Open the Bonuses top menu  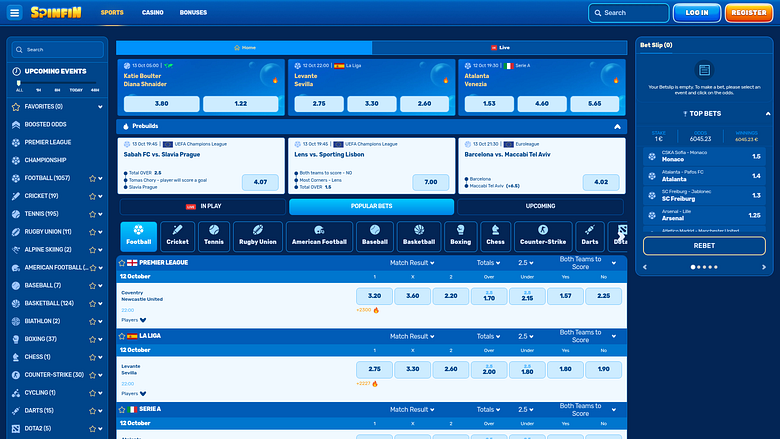click(x=193, y=12)
